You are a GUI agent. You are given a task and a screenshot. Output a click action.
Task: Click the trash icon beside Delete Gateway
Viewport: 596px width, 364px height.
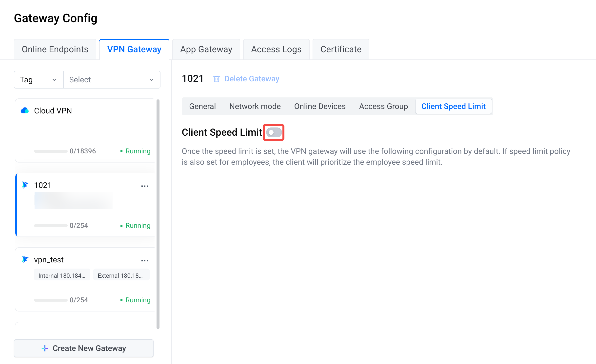(x=217, y=79)
